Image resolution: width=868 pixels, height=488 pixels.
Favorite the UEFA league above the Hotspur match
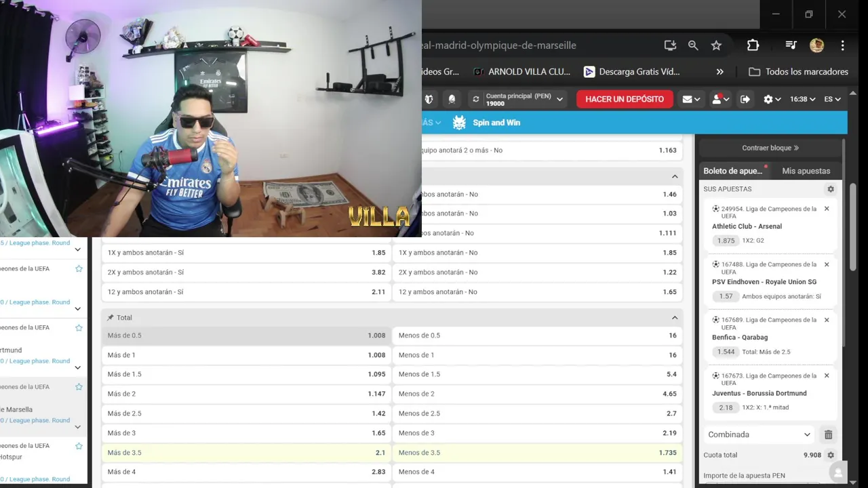[x=79, y=445]
